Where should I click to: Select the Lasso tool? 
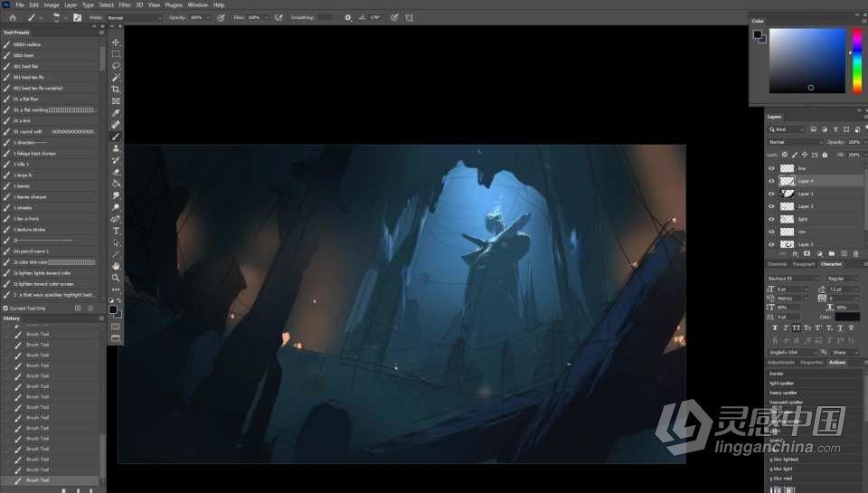[116, 65]
